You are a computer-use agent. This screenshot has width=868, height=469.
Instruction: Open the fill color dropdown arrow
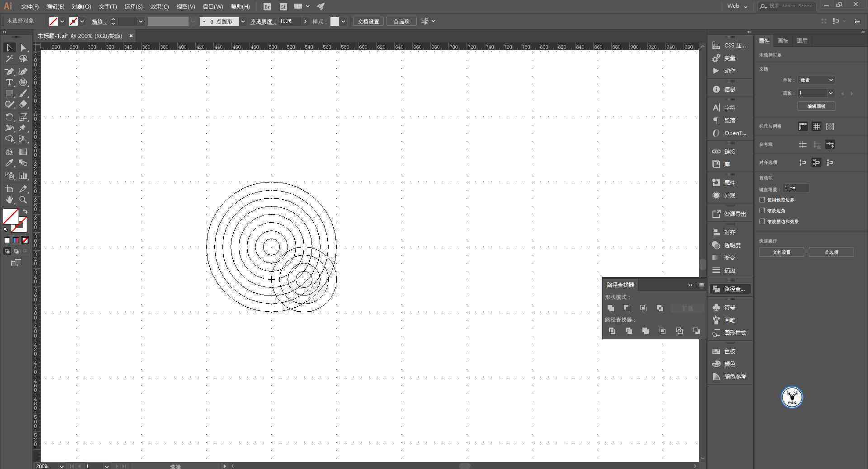pos(62,21)
